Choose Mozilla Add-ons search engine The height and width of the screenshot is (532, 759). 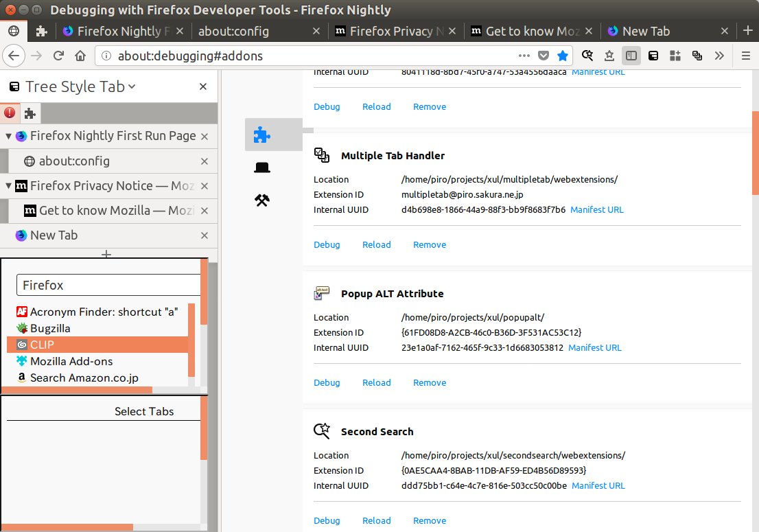(97, 361)
